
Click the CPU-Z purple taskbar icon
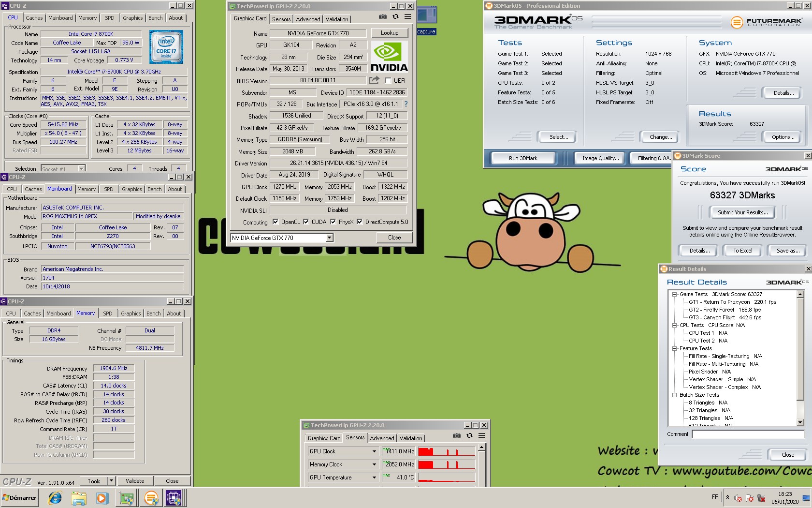click(x=174, y=498)
